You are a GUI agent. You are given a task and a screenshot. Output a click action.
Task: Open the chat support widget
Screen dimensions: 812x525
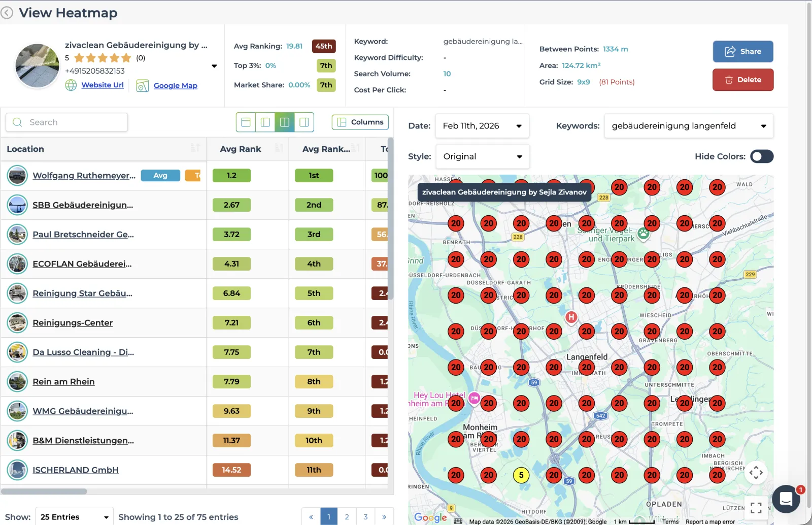tap(786, 499)
